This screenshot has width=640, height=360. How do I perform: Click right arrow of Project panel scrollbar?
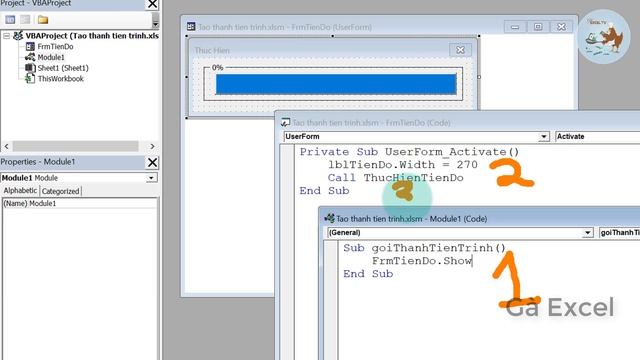[x=152, y=146]
